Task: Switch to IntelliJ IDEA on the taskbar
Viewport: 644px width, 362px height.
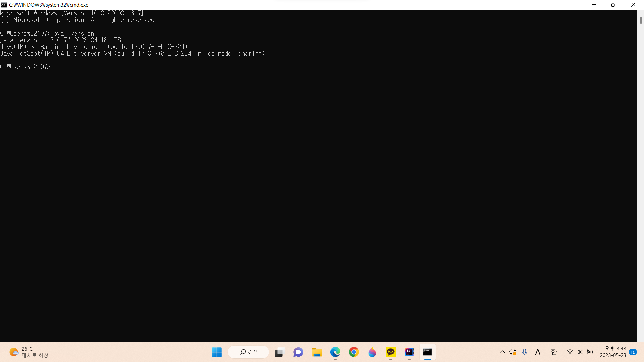Action: pos(409,352)
